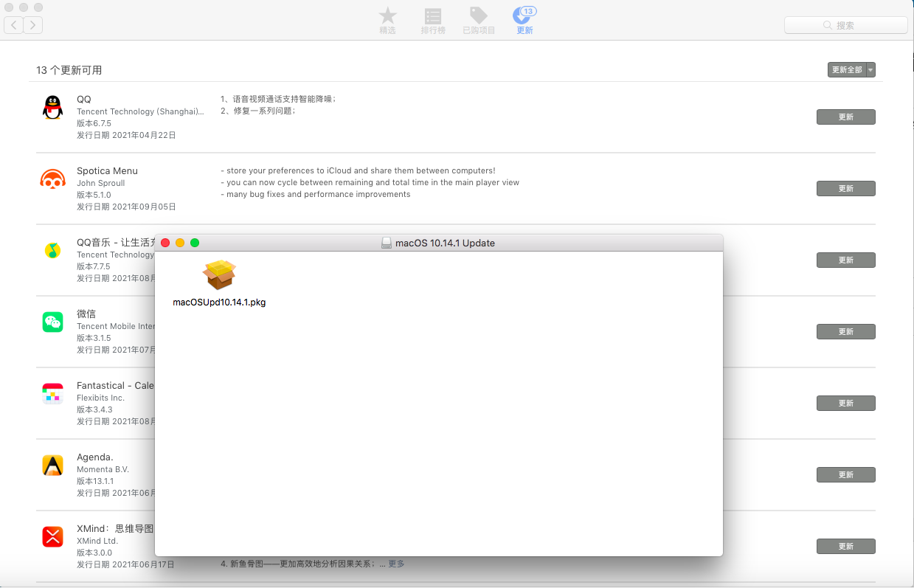The width and height of the screenshot is (914, 588).
Task: Update Spotica Menu
Action: [845, 188]
